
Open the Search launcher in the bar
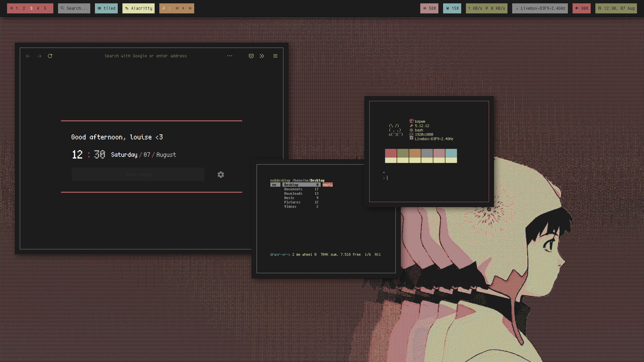tap(74, 8)
